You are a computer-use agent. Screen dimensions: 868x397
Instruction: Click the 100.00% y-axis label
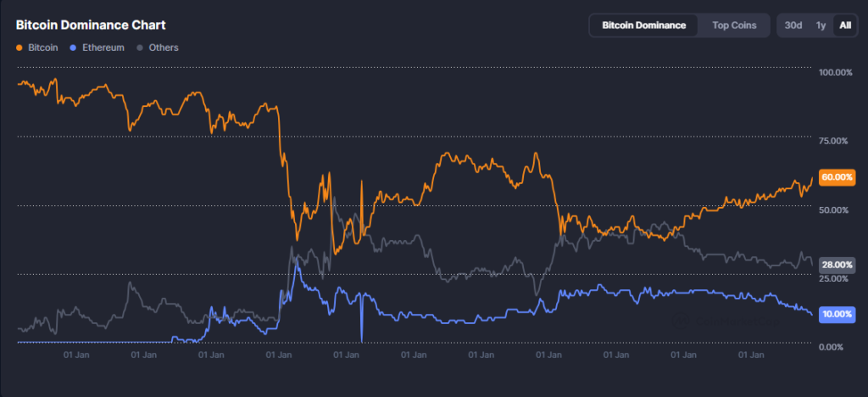(x=835, y=73)
